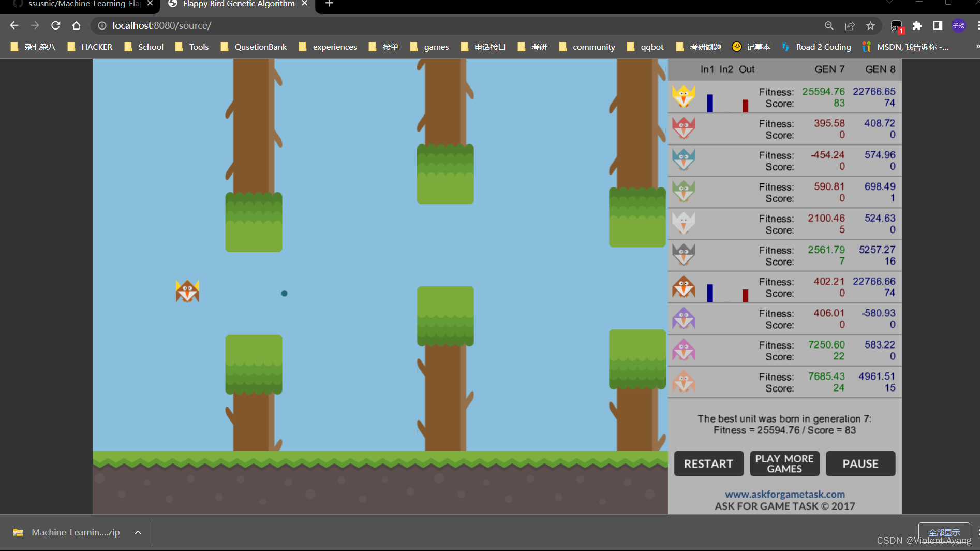Click fitness value 22766.66 in brown bird row
980x551 pixels.
[x=874, y=281]
